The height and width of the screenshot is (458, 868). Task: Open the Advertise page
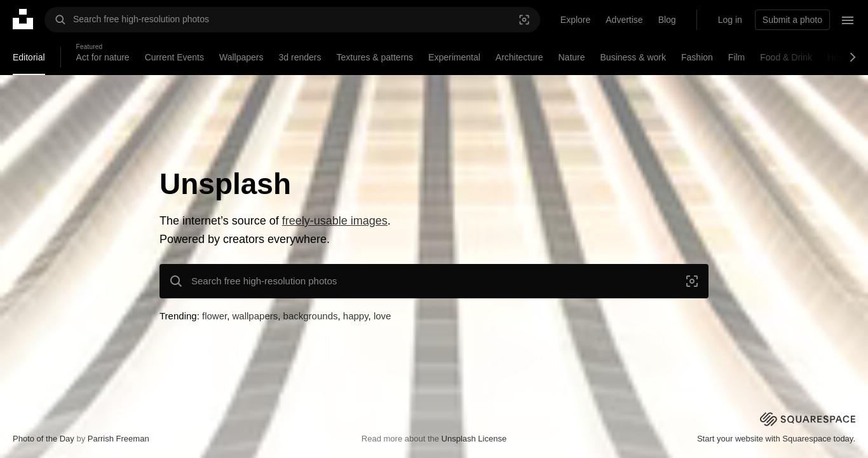click(624, 20)
